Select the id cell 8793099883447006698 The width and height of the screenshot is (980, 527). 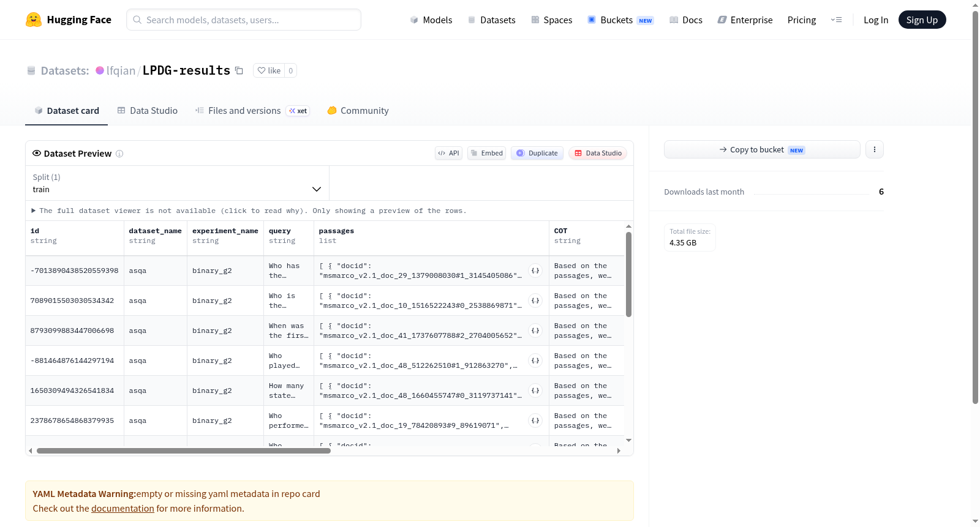(75, 331)
